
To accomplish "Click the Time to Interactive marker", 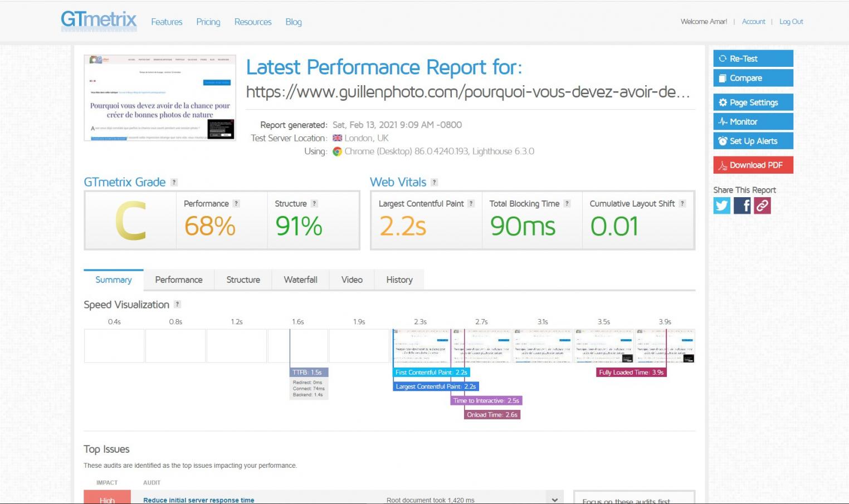I will (x=486, y=400).
